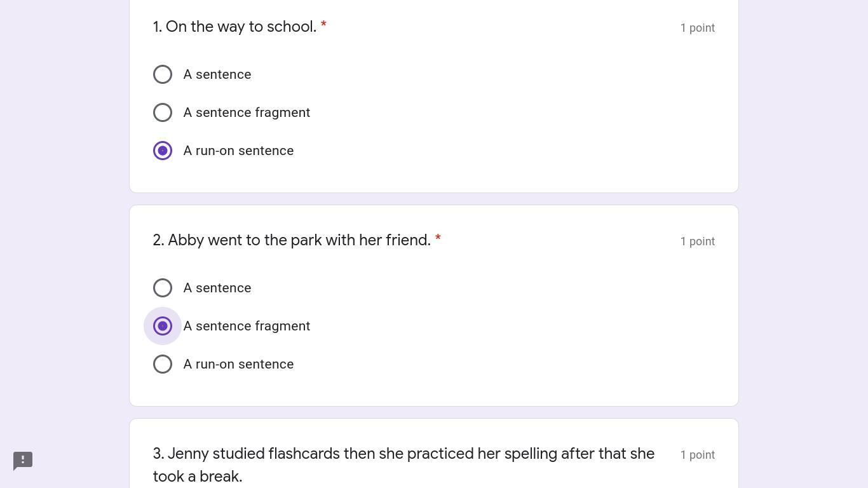Click 'A run-on sentence' label text under question 2
The image size is (868, 488).
(x=238, y=364)
